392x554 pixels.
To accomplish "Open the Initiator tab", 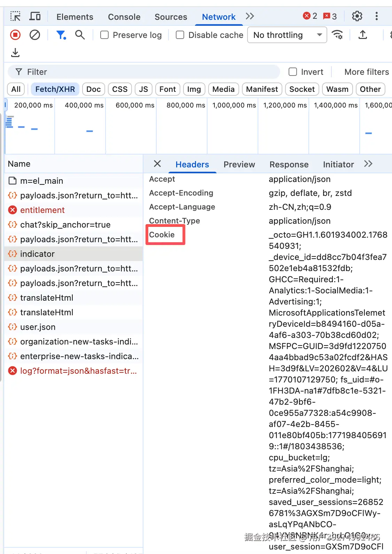I will (x=338, y=164).
